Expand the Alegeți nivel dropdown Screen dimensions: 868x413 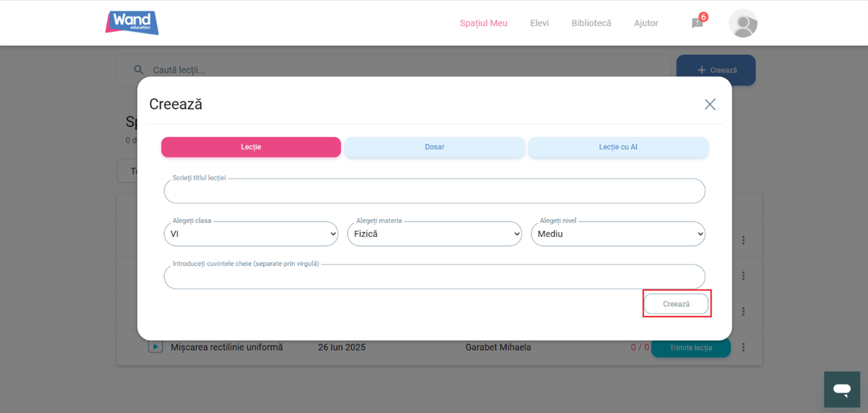click(x=618, y=234)
